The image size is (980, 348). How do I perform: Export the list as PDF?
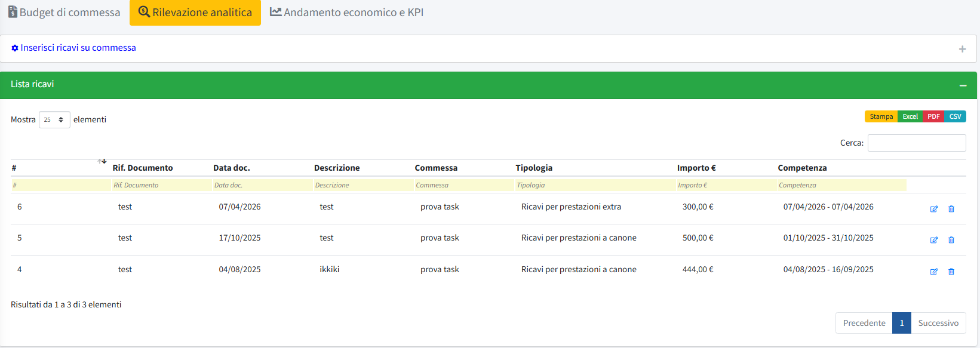coord(933,116)
